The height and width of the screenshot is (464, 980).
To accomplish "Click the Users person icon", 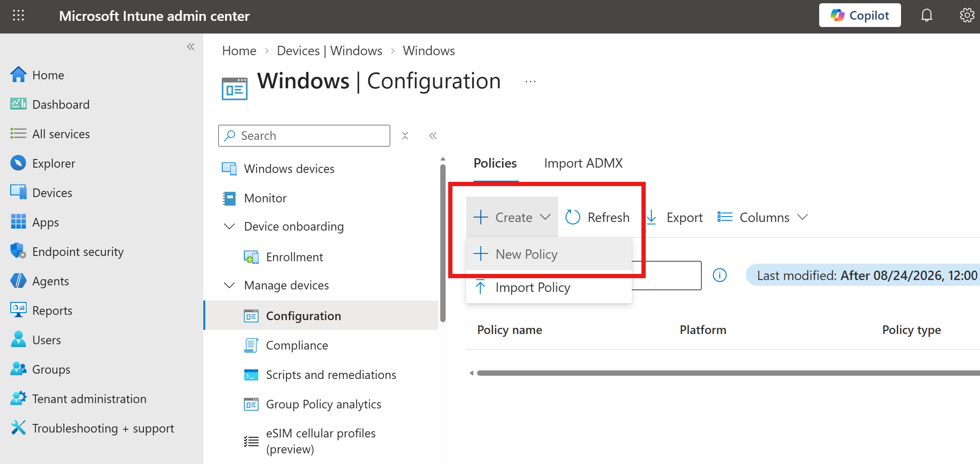I will (x=18, y=340).
